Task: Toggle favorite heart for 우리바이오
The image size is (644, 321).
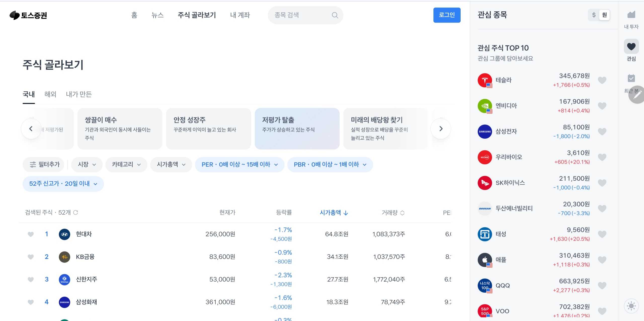Action: tap(602, 157)
